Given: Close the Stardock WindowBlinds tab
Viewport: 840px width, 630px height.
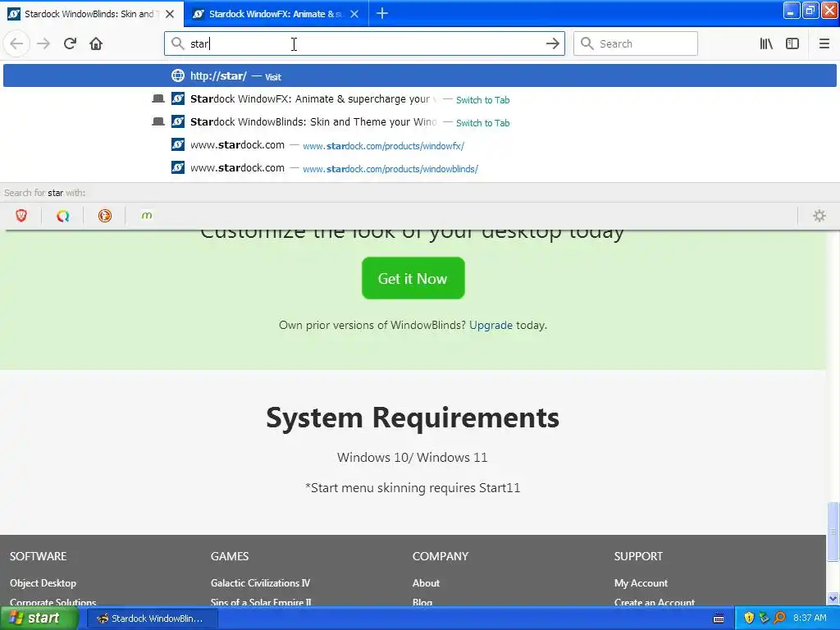Looking at the screenshot, I should (170, 14).
